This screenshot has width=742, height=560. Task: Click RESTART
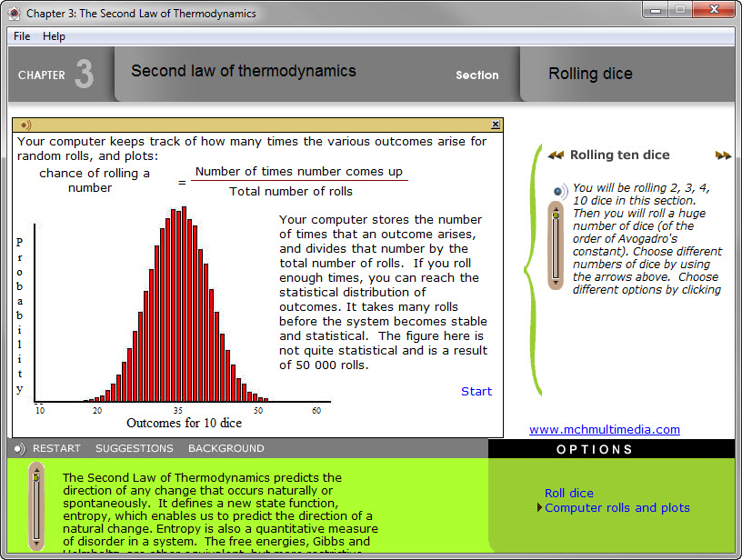pyautogui.click(x=56, y=448)
